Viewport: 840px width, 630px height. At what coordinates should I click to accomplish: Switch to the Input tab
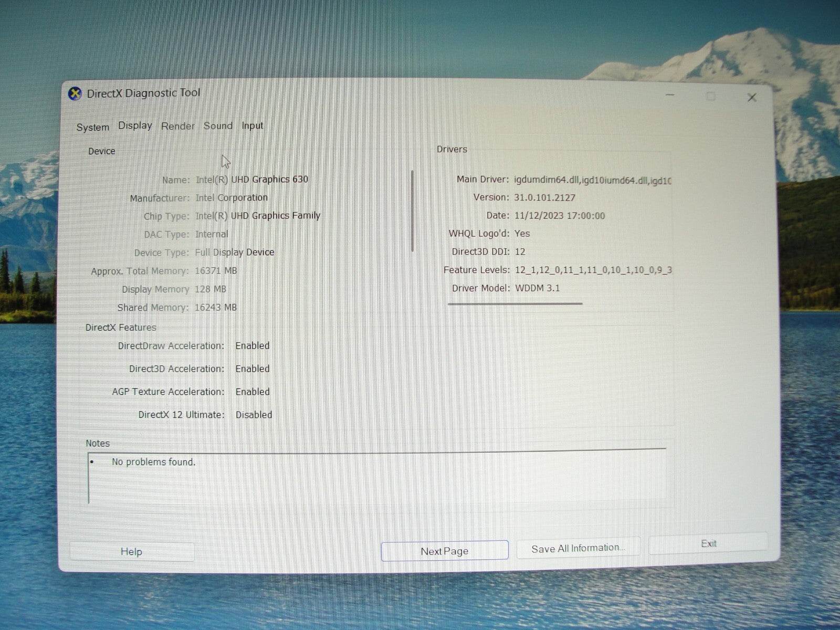[252, 126]
